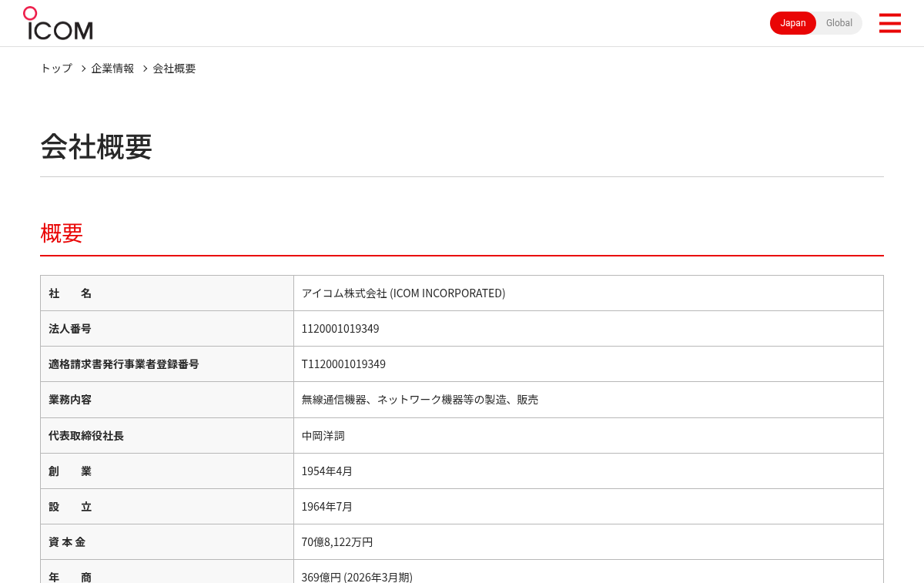Select 無線通信機器、ネットワーク機器等の製造、販売 text
Screen dimensions: 924x583
pos(420,400)
